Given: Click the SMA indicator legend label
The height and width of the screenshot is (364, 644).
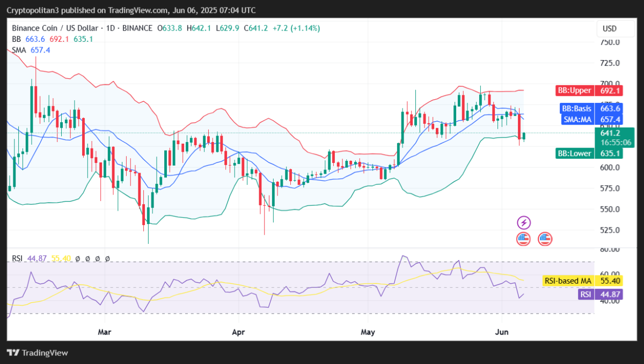Looking at the screenshot, I should tap(20, 50).
